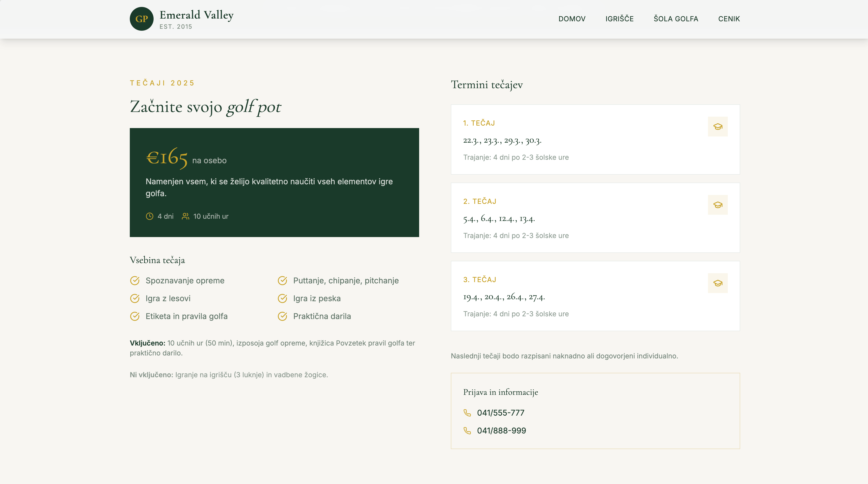This screenshot has width=868, height=484.
Task: Click the clock icon beside 4 dni
Action: click(x=150, y=216)
